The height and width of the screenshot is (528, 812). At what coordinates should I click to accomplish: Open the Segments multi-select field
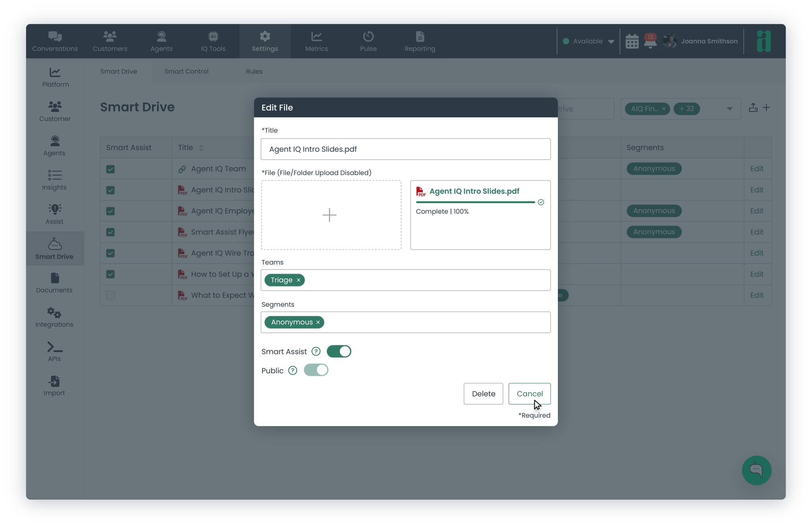coord(406,322)
